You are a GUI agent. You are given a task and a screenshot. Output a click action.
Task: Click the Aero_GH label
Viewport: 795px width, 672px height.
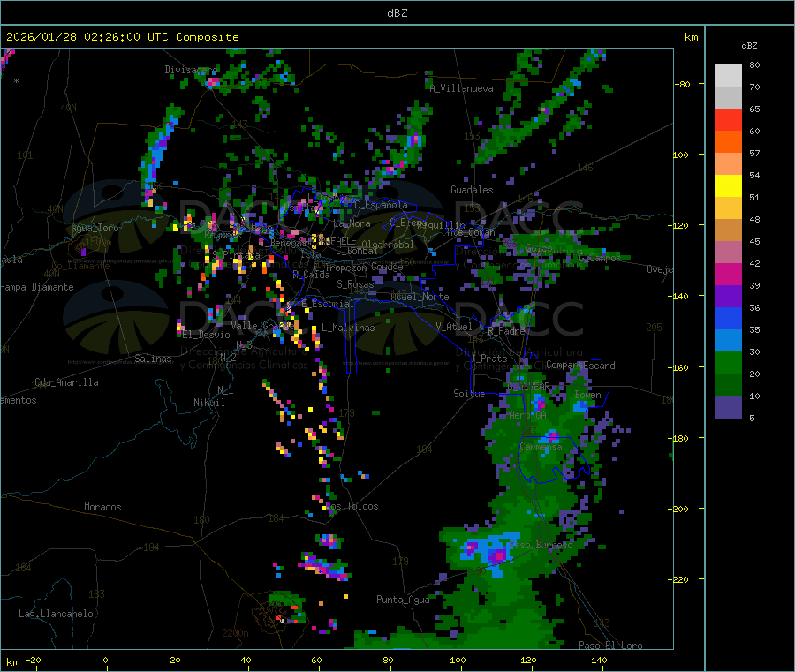point(527,415)
